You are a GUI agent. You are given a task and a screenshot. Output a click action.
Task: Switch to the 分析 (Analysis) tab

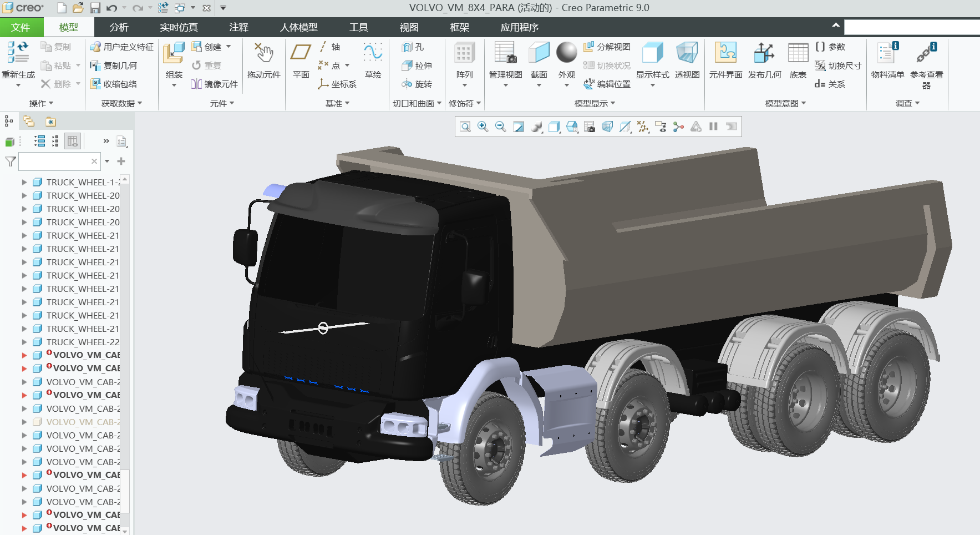pos(119,27)
